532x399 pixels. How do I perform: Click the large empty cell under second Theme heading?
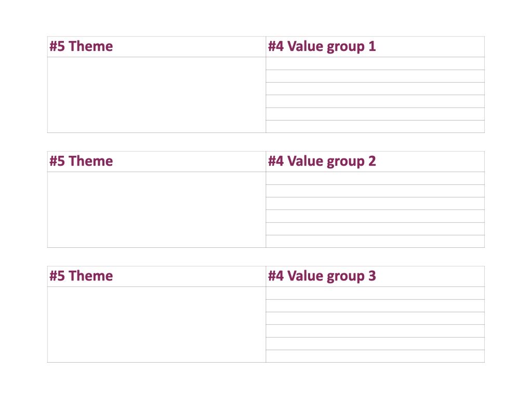click(156, 209)
